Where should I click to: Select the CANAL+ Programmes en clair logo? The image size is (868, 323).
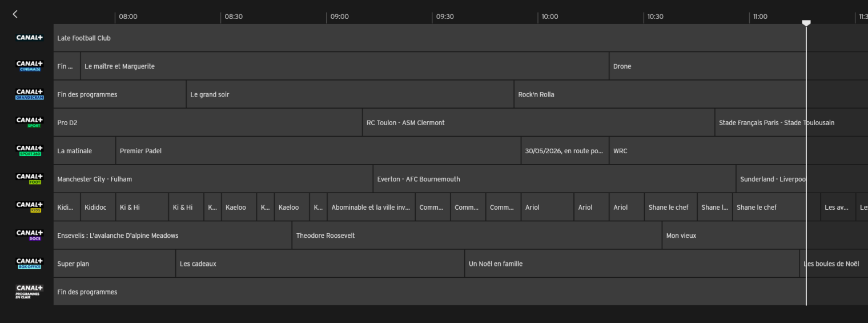(x=29, y=292)
